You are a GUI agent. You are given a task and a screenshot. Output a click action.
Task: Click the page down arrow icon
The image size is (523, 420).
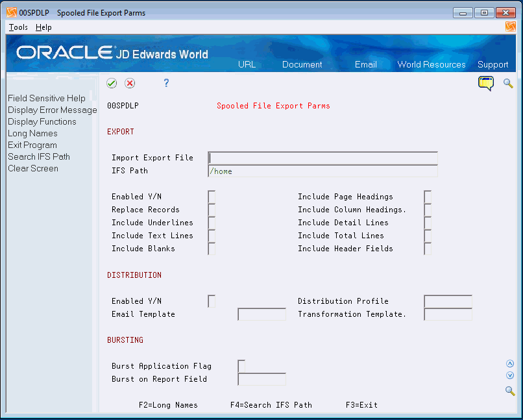tap(509, 376)
